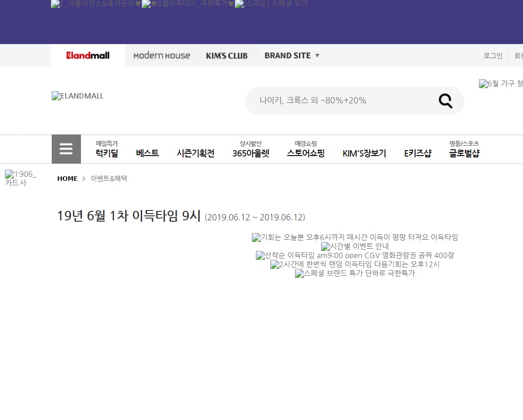Screen dimensions: 523x420
Task: Click the 로그인 link
Action: tap(493, 56)
